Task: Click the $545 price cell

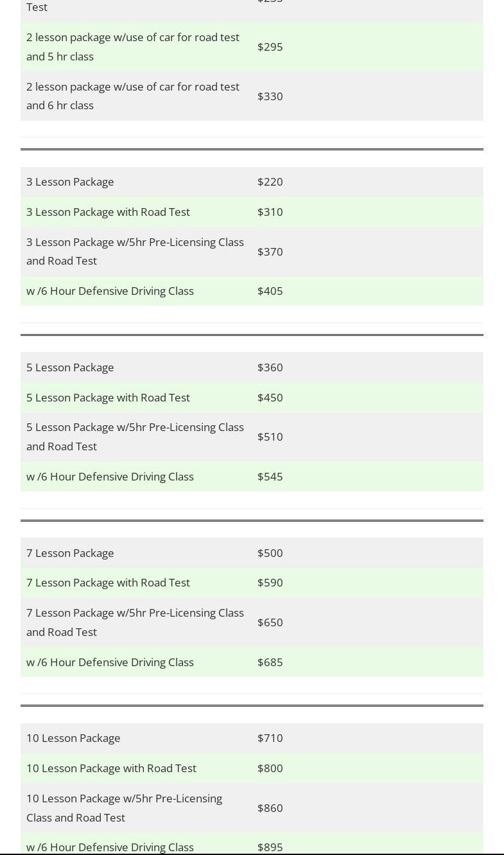Action: pos(270,477)
